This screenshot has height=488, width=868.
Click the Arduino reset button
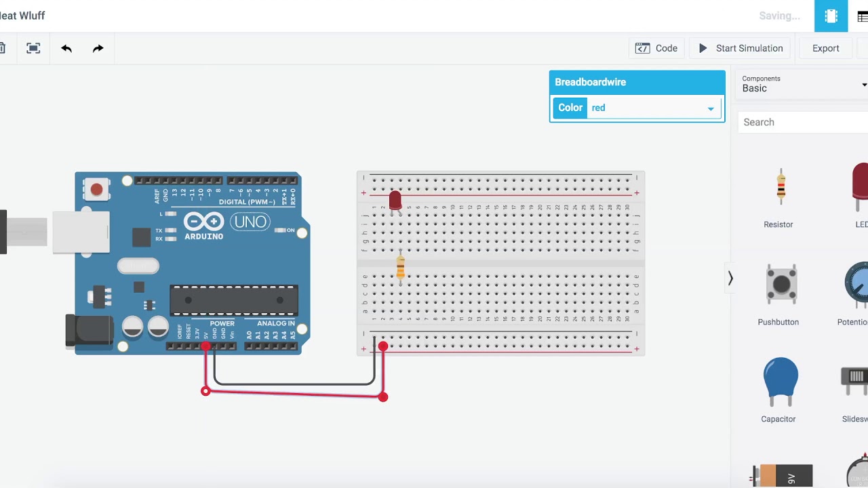coord(97,189)
